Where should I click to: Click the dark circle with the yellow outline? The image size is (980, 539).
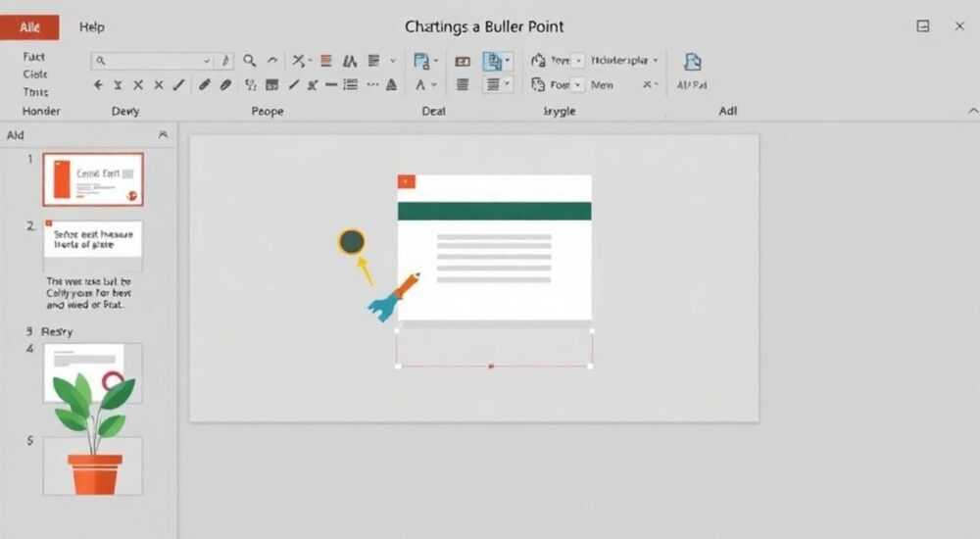click(352, 241)
